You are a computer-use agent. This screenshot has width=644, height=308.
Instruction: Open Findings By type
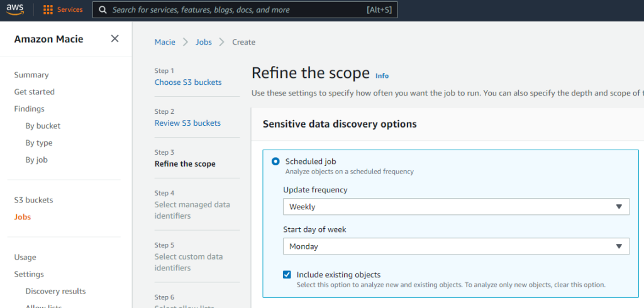pyautogui.click(x=39, y=143)
